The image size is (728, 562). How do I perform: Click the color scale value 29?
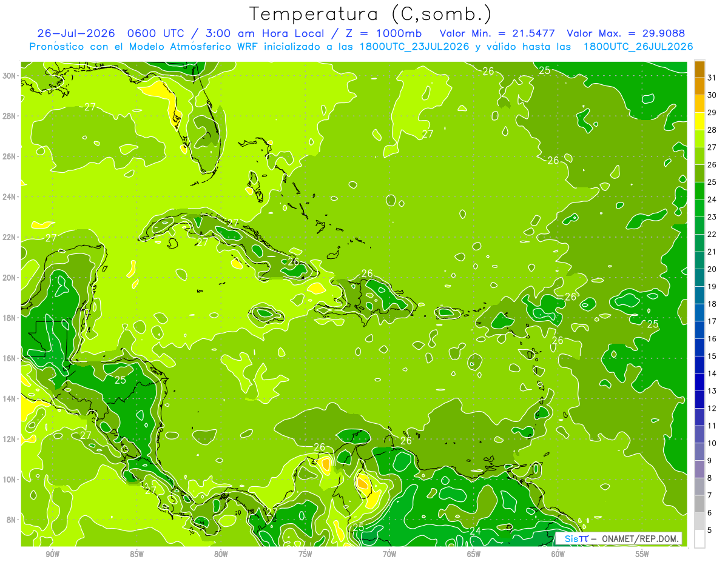click(x=712, y=112)
